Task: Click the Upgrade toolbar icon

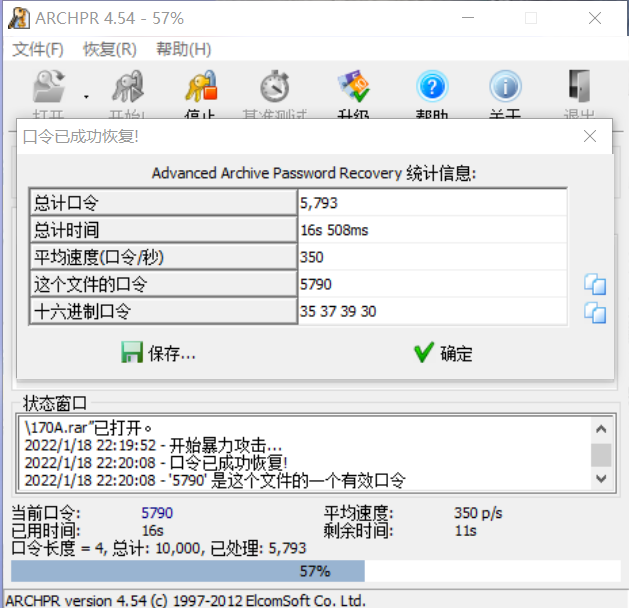Action: pyautogui.click(x=353, y=86)
